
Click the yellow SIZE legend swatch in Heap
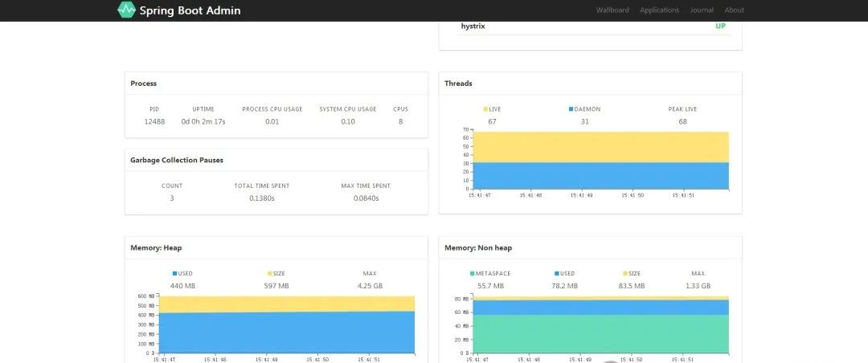coord(269,273)
